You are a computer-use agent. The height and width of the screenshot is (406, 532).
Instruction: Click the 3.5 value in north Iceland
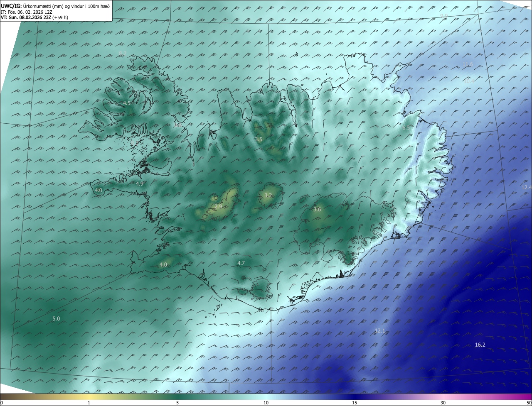point(259,139)
